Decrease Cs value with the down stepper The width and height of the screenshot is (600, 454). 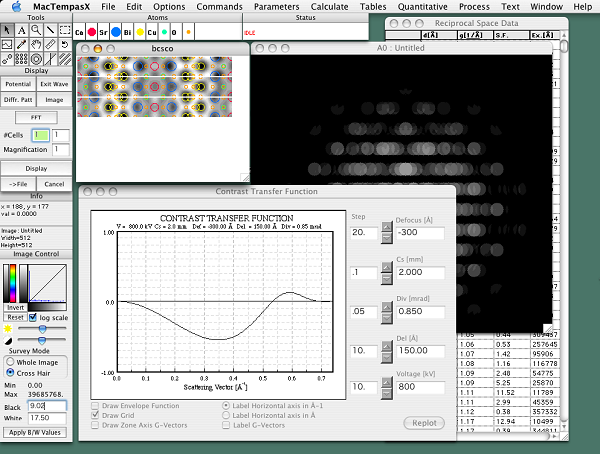386,280
